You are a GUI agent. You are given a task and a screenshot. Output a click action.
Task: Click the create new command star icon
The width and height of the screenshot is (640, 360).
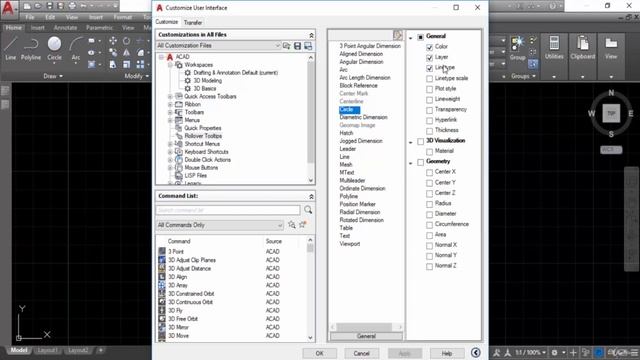click(x=303, y=224)
